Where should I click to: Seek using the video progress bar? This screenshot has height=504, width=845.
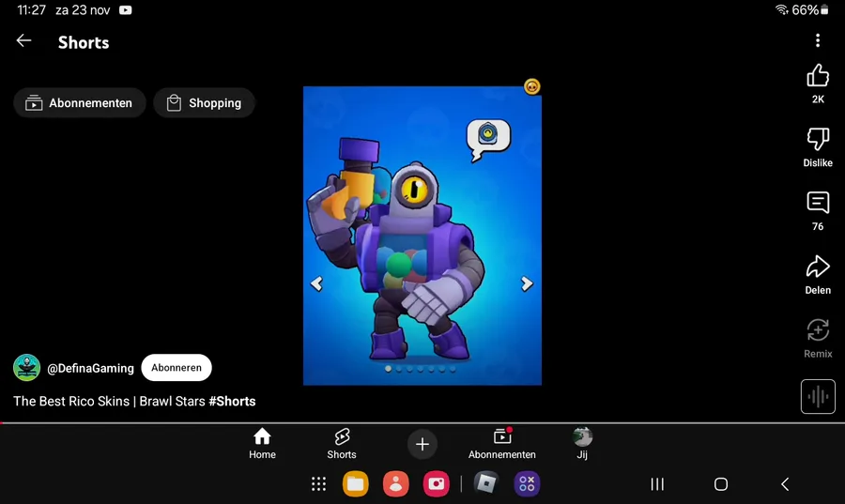pos(422,423)
